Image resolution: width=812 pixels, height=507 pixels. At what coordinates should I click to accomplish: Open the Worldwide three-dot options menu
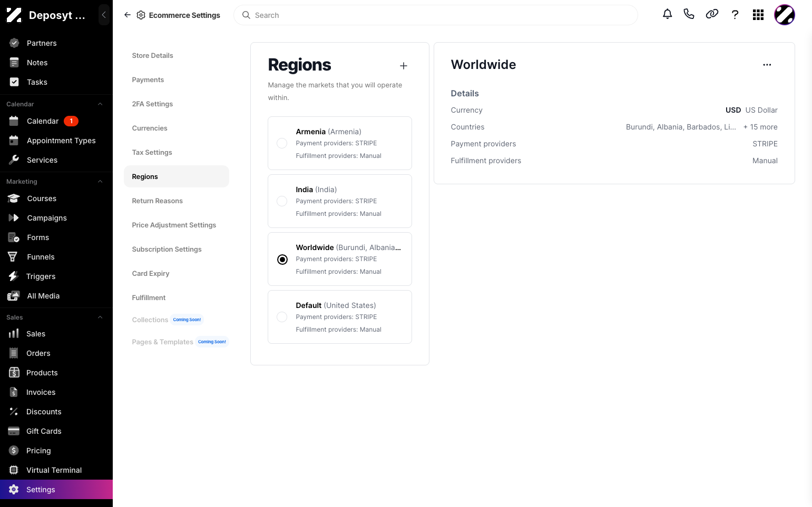click(x=767, y=65)
